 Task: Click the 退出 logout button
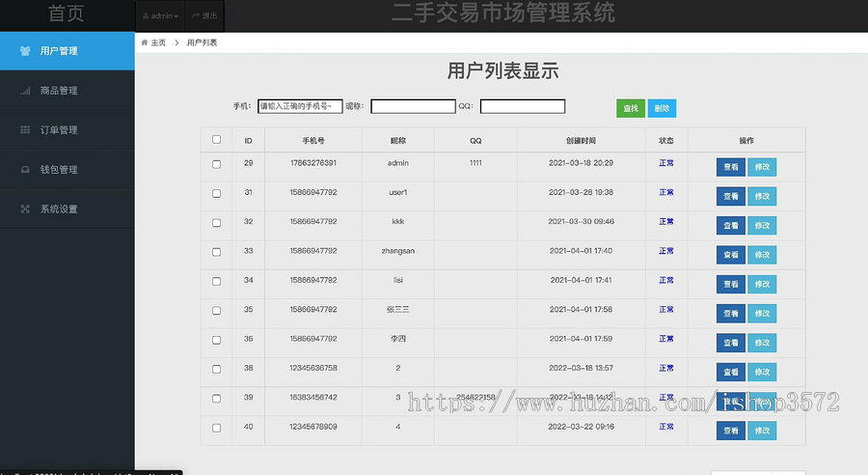coord(204,16)
